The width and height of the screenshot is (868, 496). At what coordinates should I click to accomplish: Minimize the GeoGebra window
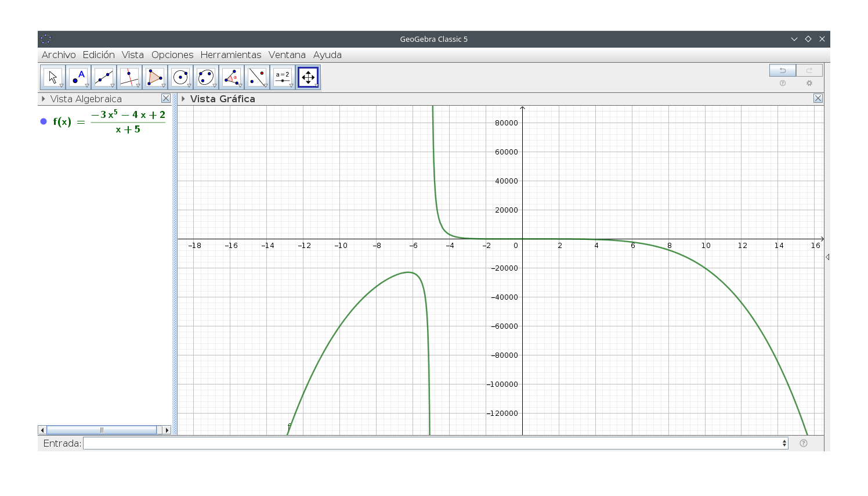pos(794,39)
